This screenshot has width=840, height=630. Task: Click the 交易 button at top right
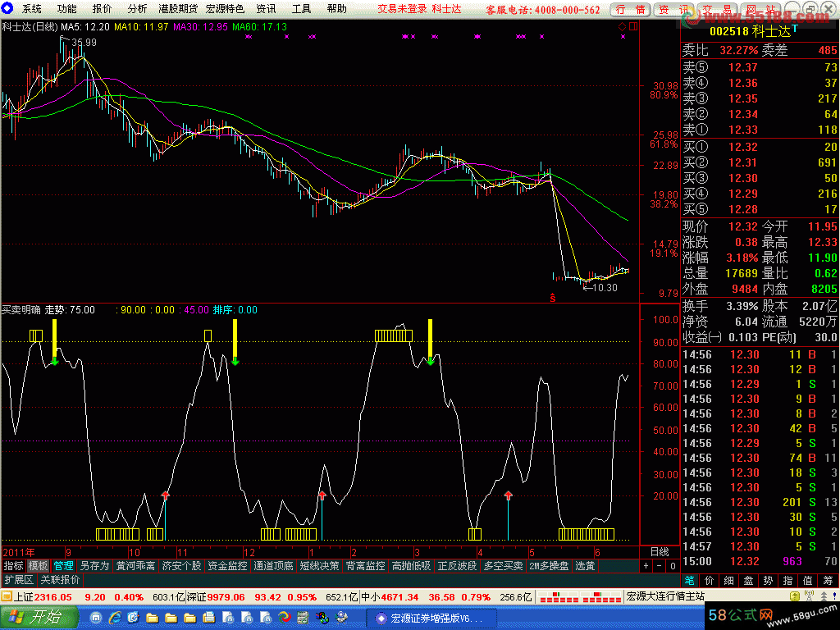[717, 9]
